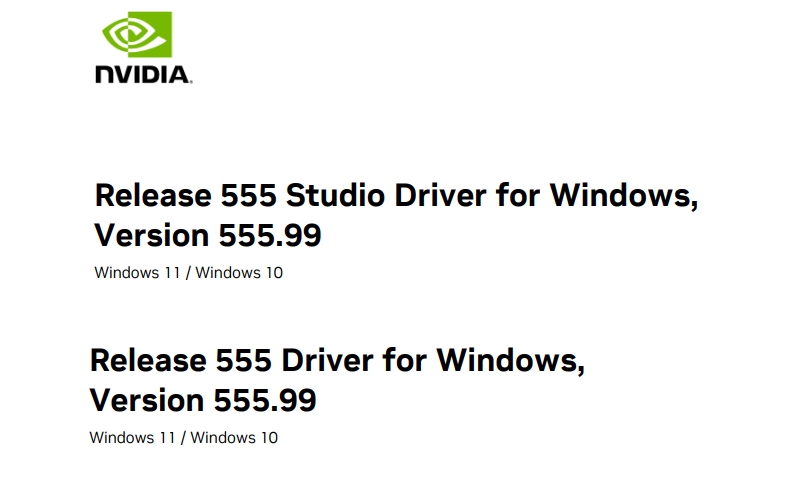Viewport: 806px width, 483px height.
Task: Click the word 'Windows,' ending the Studio heading line
Action: [x=624, y=196]
